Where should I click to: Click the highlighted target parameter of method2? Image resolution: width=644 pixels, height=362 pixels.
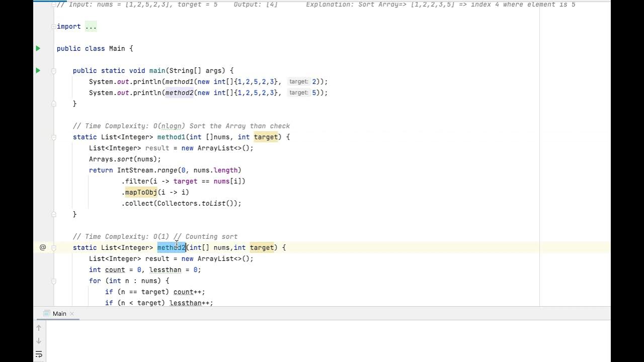click(262, 247)
